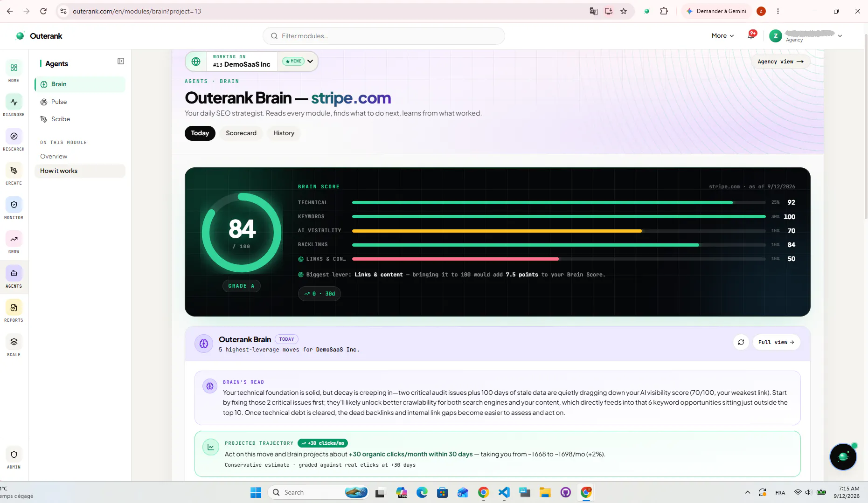Screen dimensions: 868x503
Task: Open the floating assistant chat bubble
Action: pos(843,456)
